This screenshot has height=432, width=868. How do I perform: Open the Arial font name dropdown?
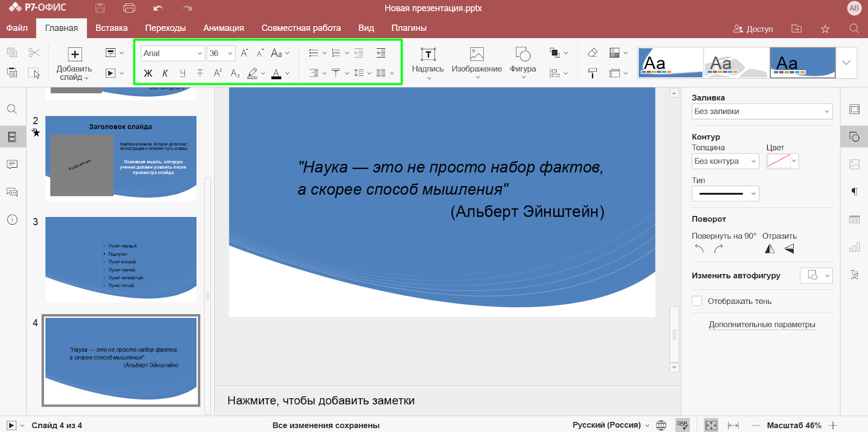(x=200, y=53)
